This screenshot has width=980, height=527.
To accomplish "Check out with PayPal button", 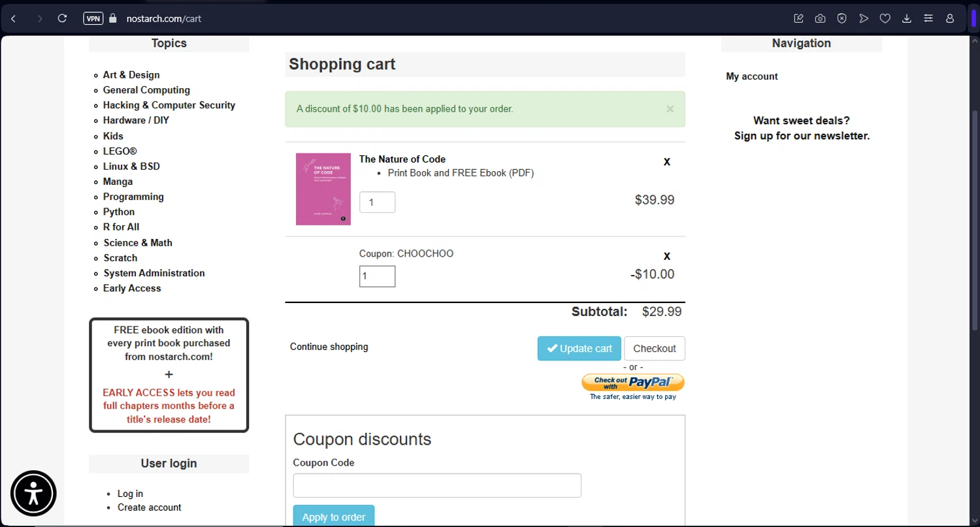I will [x=633, y=383].
